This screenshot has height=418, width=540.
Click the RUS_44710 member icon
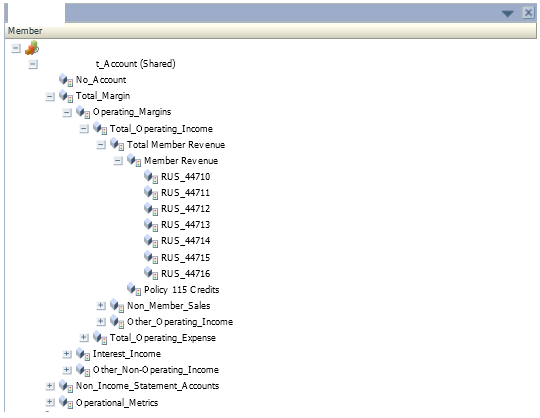click(x=151, y=177)
